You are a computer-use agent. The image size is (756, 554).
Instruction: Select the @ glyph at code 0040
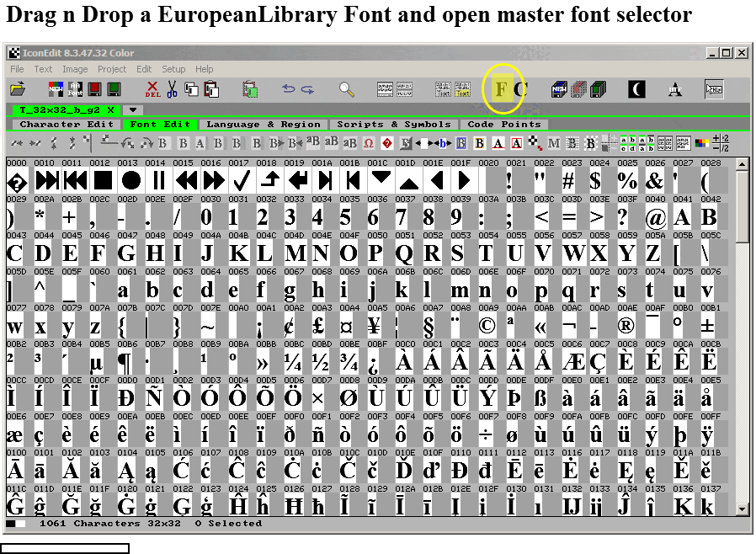coord(655,217)
